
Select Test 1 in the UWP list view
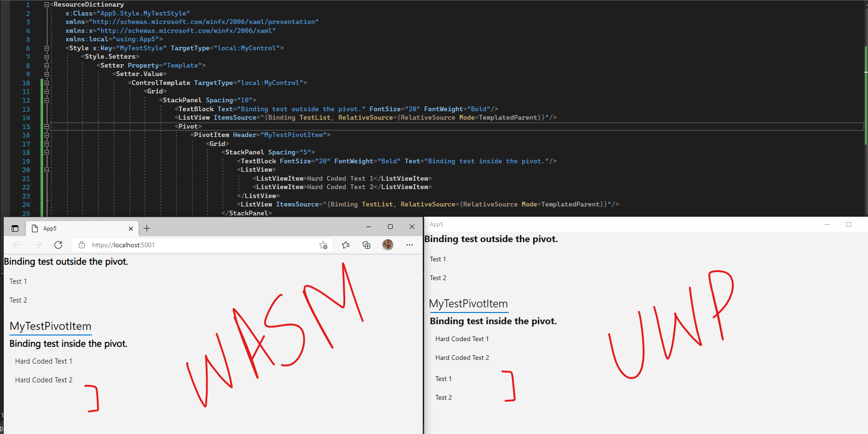point(443,379)
